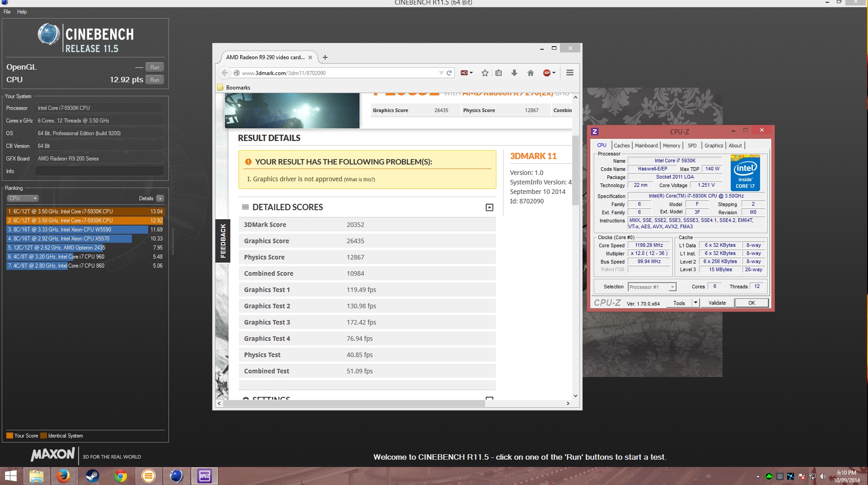
Task: Click the Firefox back arrow button
Action: coord(224,73)
